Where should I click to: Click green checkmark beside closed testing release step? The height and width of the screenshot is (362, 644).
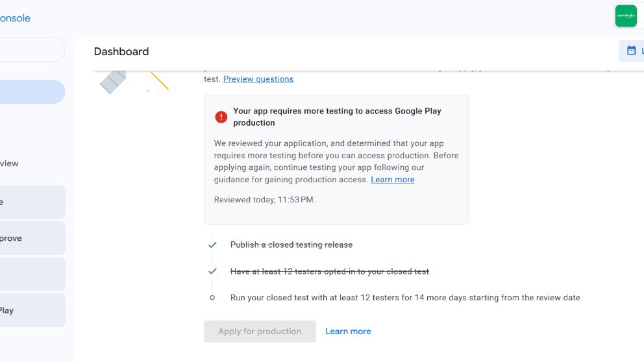pos(212,245)
